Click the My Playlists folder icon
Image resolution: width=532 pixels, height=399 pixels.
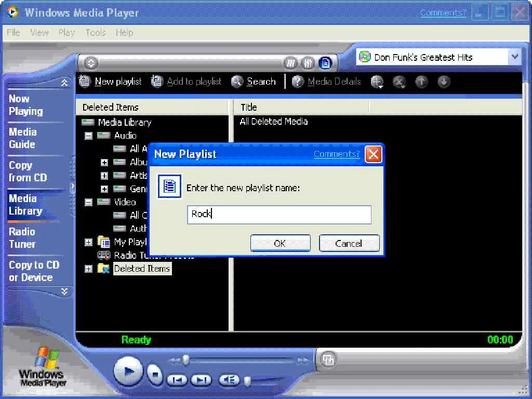[x=103, y=242]
